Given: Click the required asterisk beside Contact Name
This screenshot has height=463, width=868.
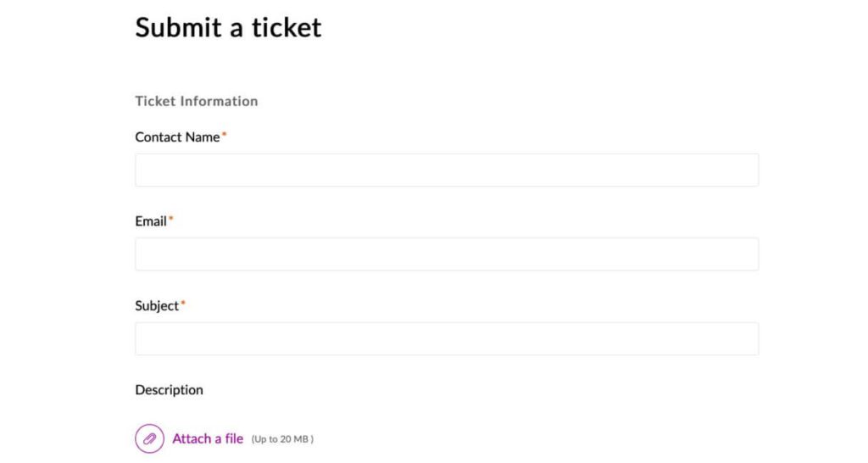Looking at the screenshot, I should (225, 134).
